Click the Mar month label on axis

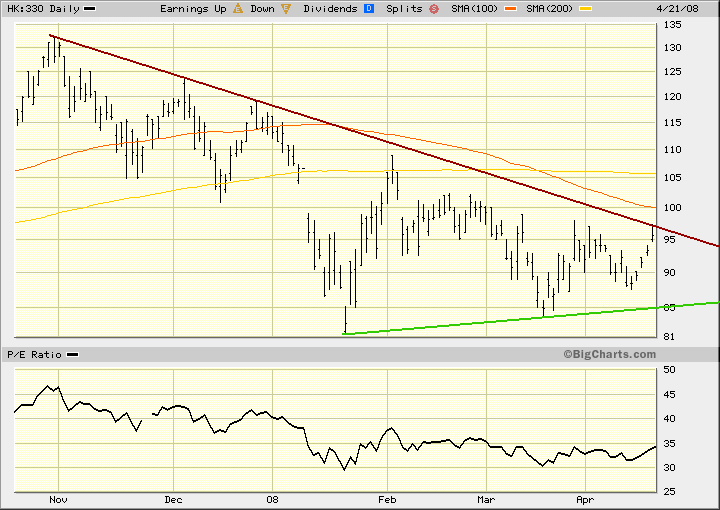click(x=486, y=499)
